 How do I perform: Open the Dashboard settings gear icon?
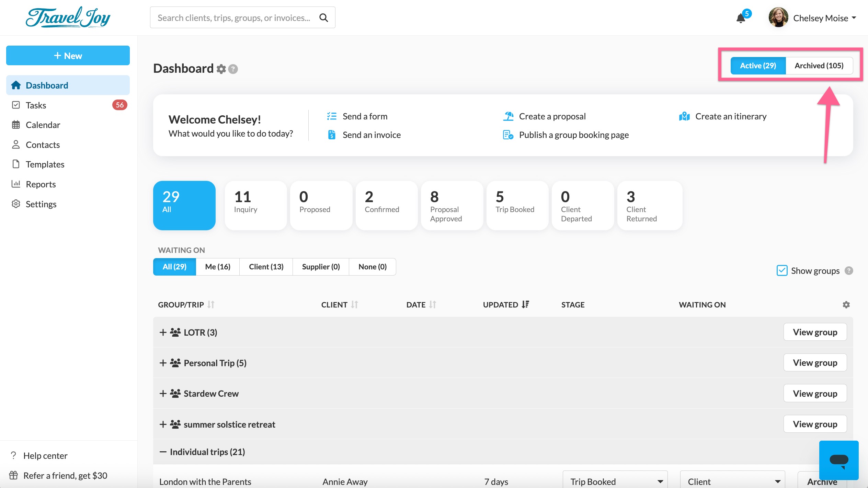221,69
